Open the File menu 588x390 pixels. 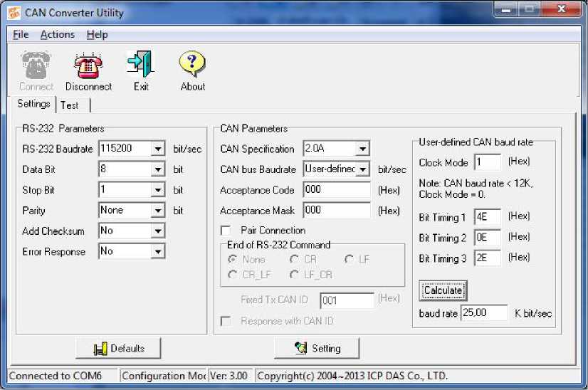21,34
